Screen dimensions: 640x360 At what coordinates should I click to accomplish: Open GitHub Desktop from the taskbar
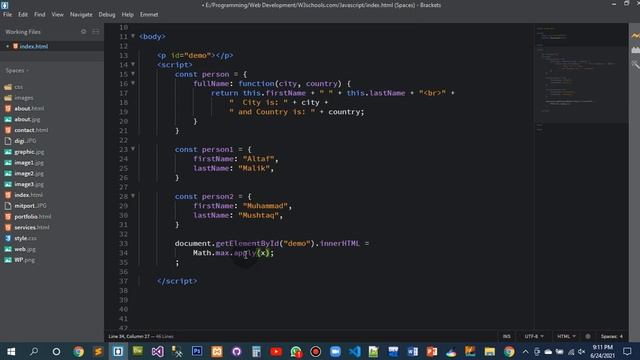coord(236,351)
